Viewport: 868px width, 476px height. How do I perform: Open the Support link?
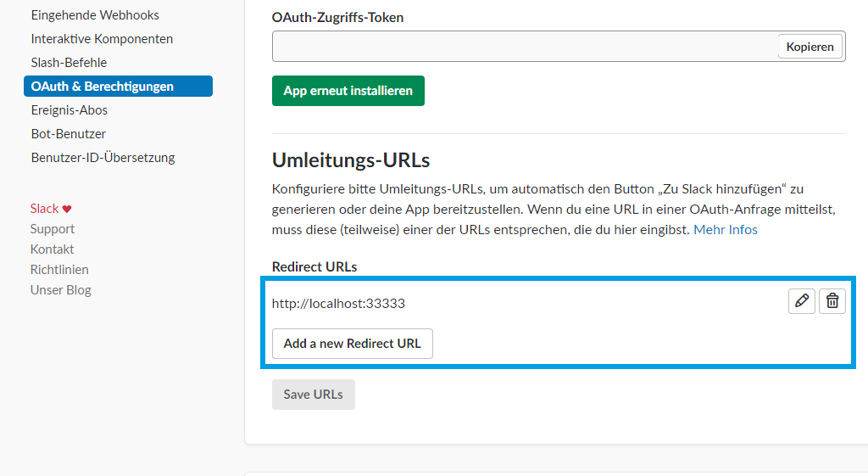click(52, 229)
